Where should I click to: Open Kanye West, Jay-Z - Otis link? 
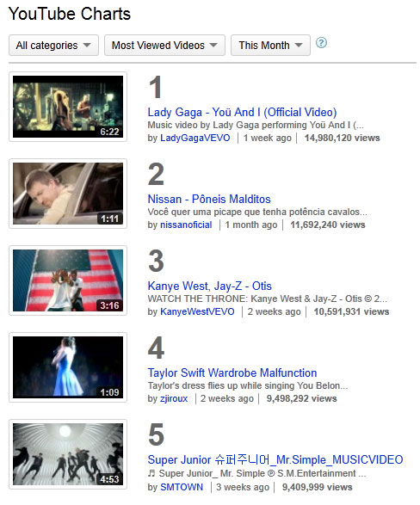point(210,286)
